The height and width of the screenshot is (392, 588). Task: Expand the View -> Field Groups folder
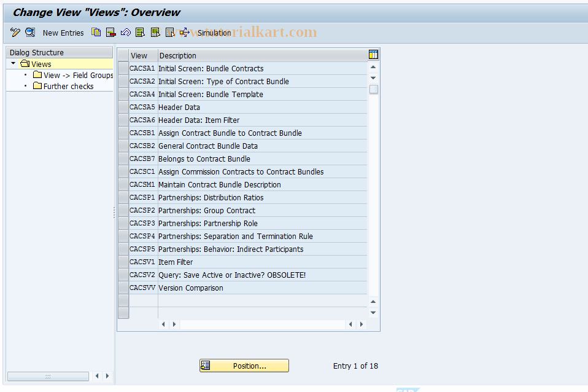(x=72, y=74)
